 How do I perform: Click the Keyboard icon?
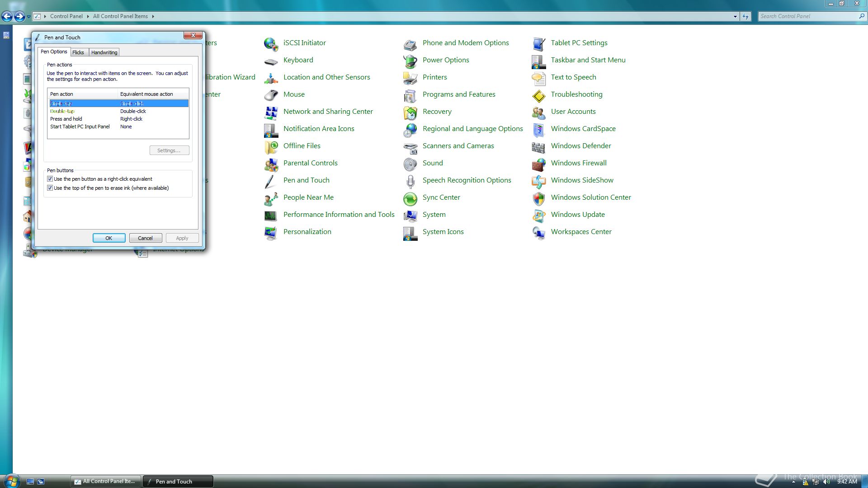pos(271,61)
